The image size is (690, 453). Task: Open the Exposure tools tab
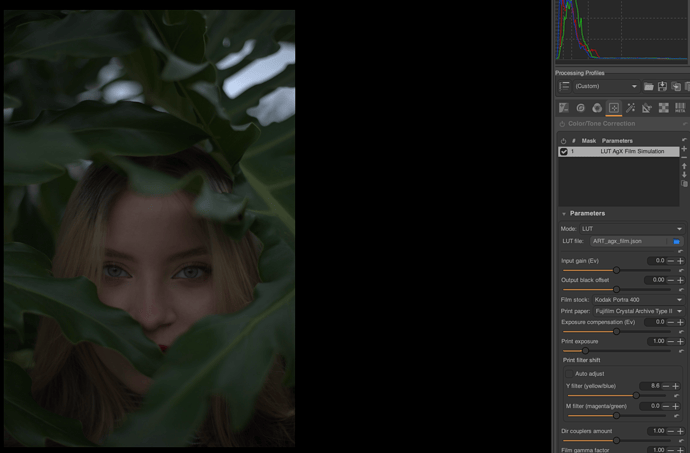564,108
